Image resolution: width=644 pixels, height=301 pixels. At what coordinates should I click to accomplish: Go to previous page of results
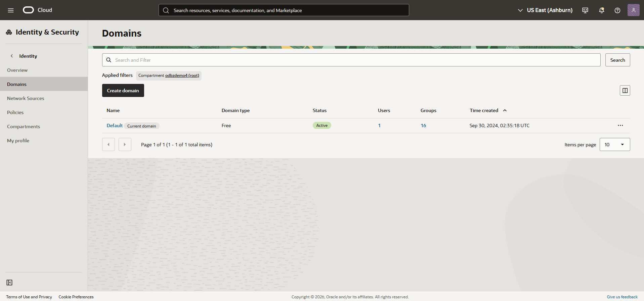(x=109, y=145)
